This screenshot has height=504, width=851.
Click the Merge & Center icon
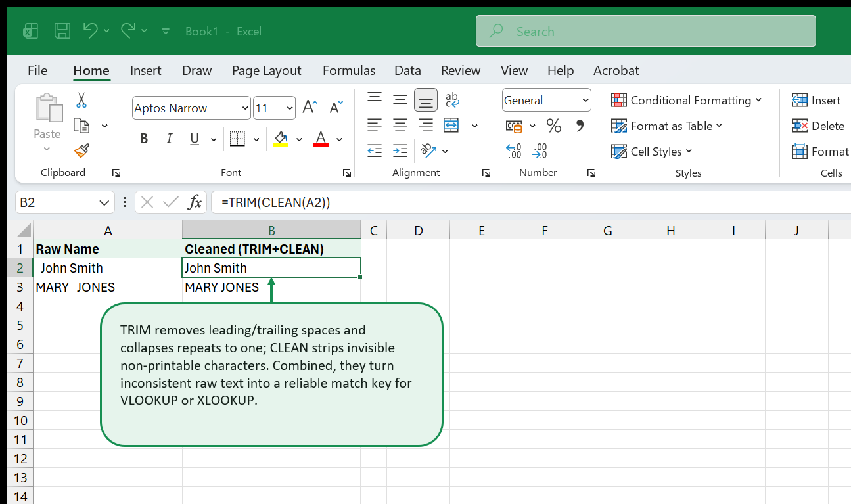point(451,125)
